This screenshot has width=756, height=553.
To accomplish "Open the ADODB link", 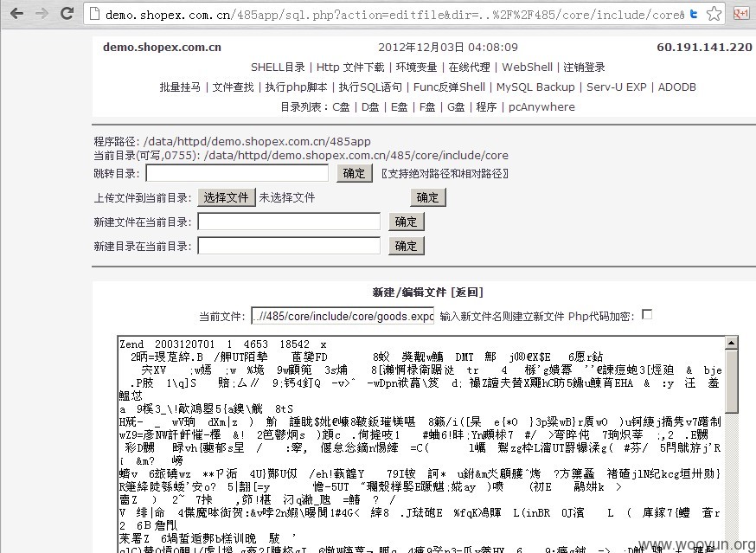I will click(677, 87).
